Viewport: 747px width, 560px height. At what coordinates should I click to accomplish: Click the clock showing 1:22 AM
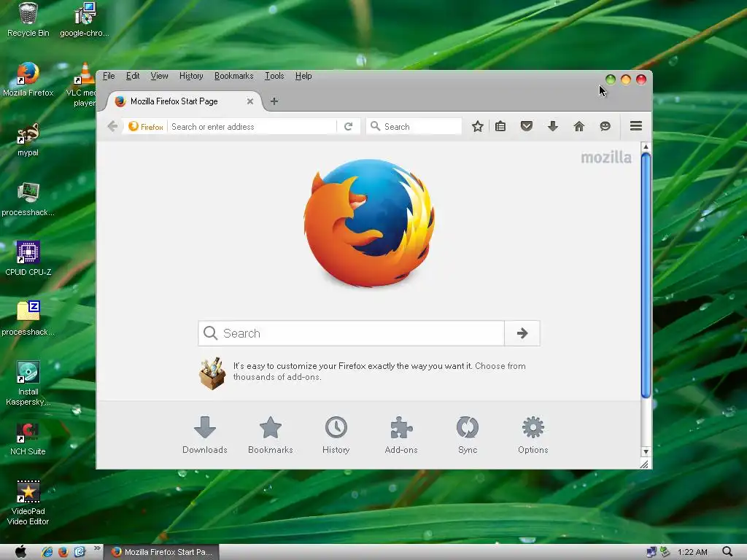pos(692,552)
